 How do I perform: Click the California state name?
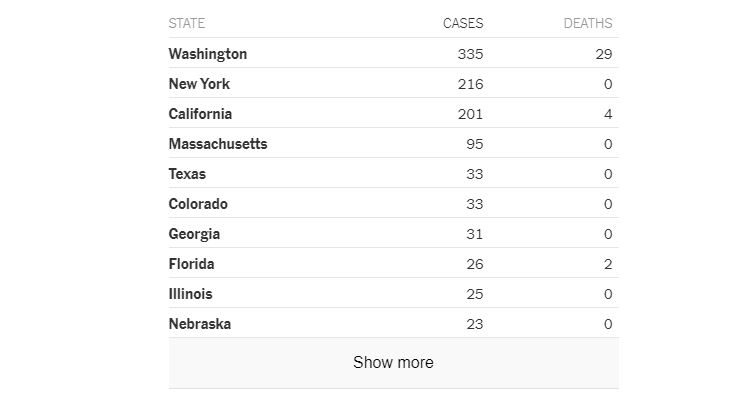point(200,114)
